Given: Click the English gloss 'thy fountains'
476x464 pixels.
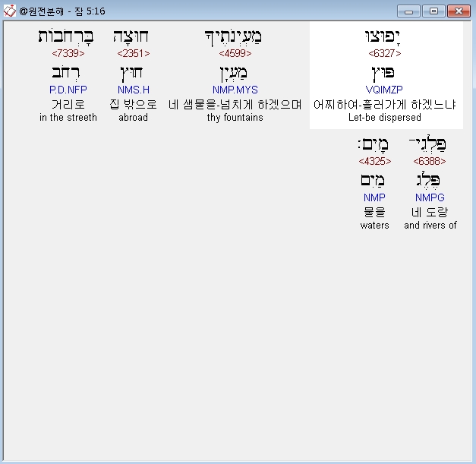Looking at the screenshot, I should pyautogui.click(x=235, y=118).
